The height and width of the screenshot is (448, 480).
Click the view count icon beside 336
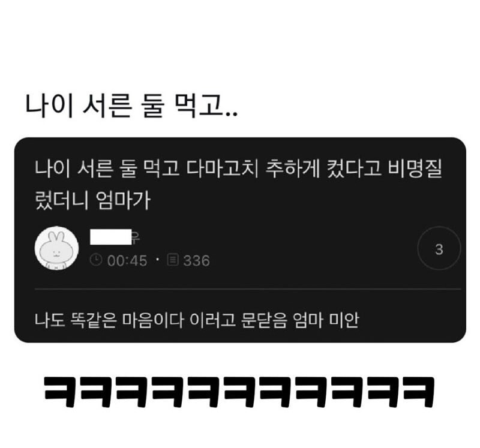(x=173, y=260)
